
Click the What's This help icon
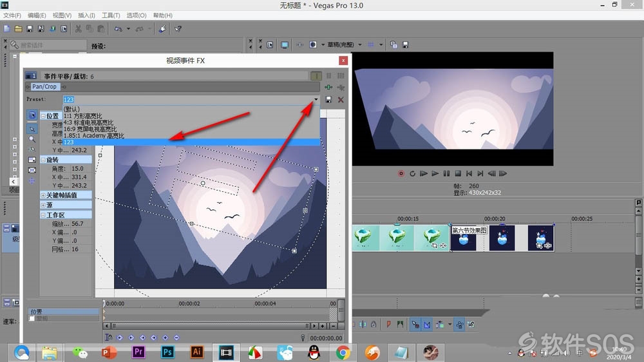click(178, 29)
